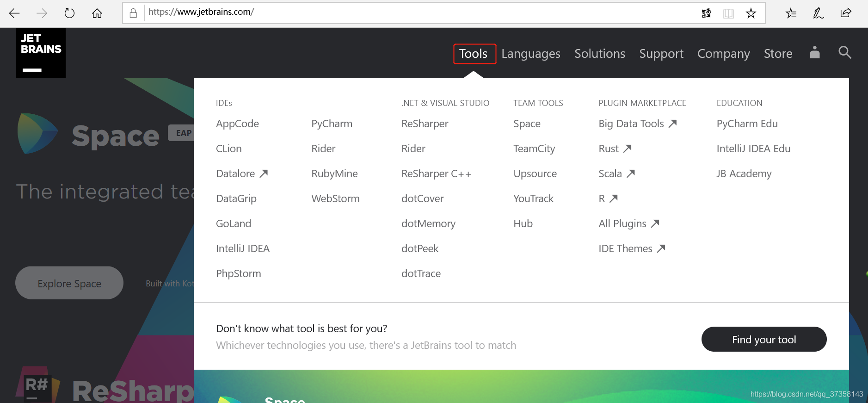
Task: Open the Languages menu
Action: 531,54
